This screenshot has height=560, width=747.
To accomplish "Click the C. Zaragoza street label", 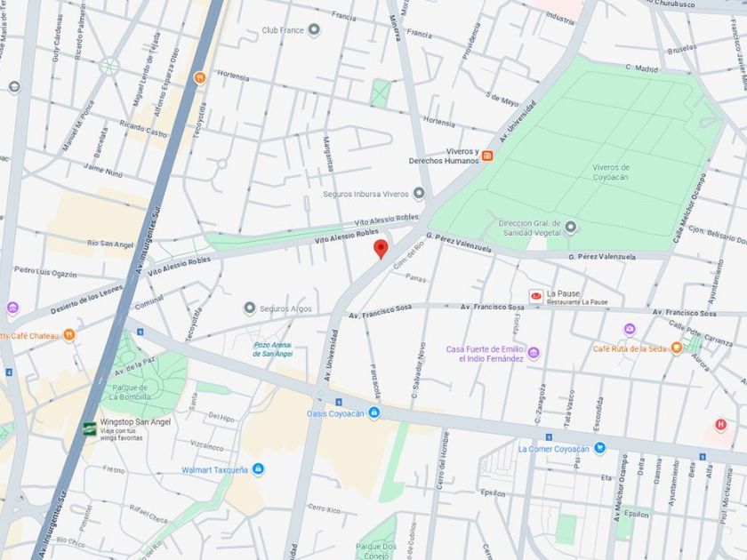I will 541,404.
